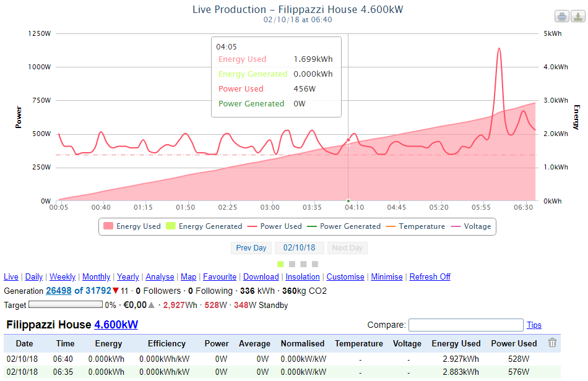Toggle Power Generated series in legend
The width and height of the screenshot is (588, 381).
[344, 226]
